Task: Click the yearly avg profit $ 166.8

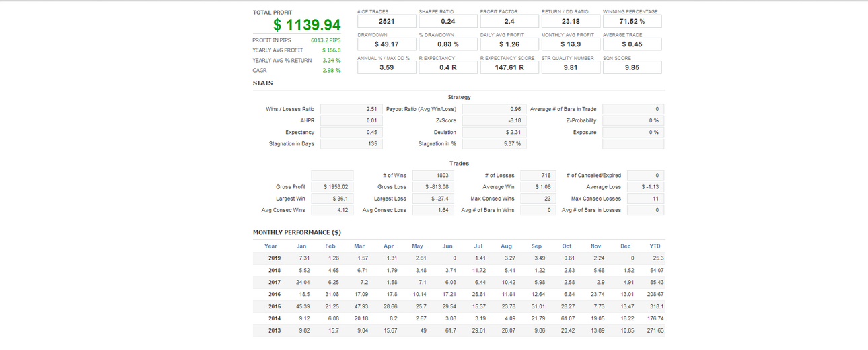Action: 332,50
